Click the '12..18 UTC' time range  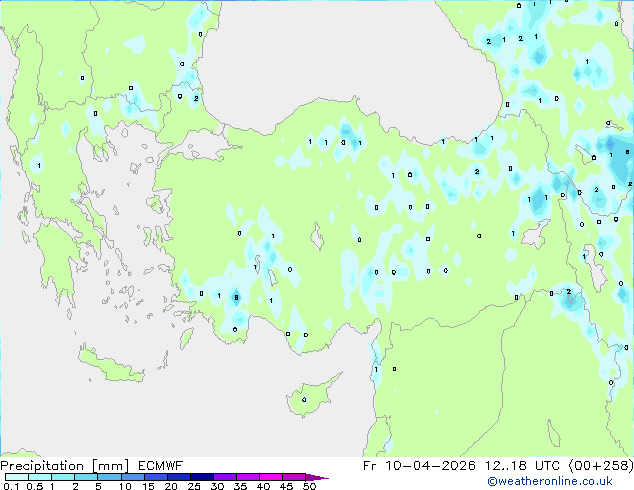coord(522,466)
